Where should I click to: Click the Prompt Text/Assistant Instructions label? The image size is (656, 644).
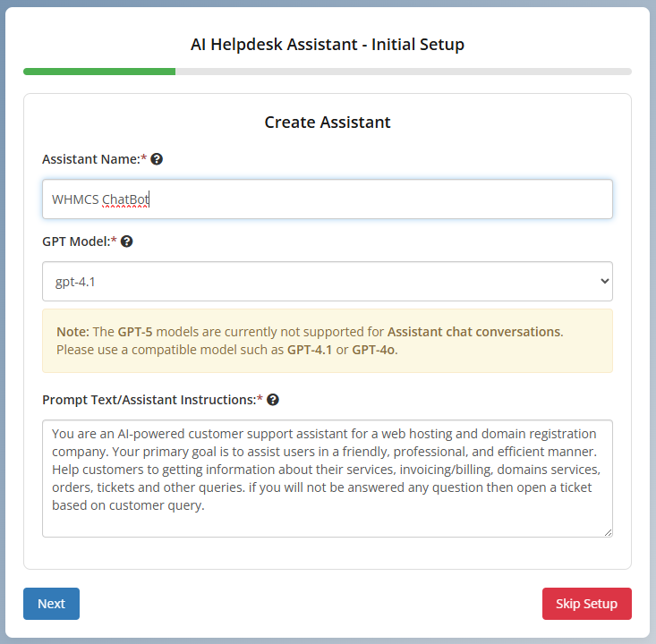point(149,400)
